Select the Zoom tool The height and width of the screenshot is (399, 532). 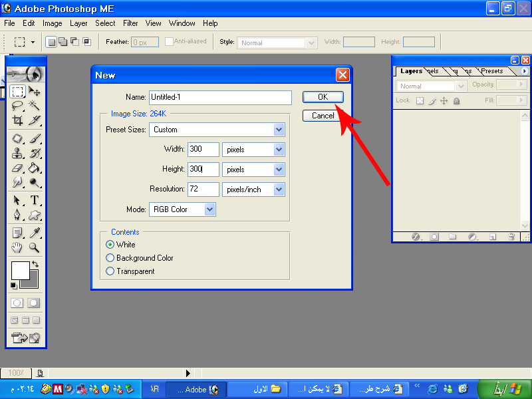click(x=35, y=247)
